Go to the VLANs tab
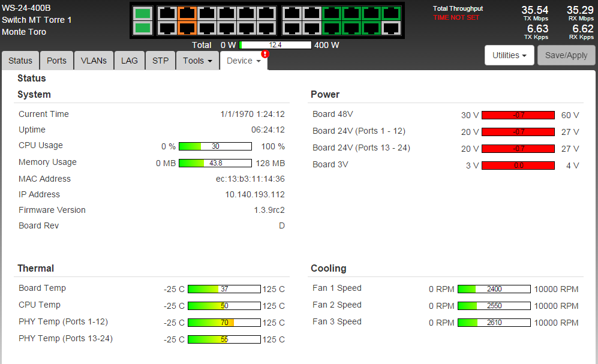598x364 pixels. click(x=94, y=61)
